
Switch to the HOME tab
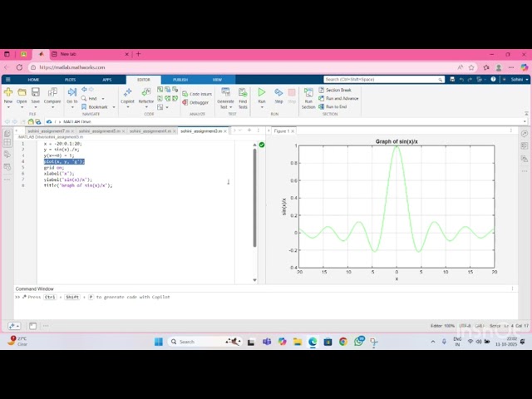click(x=33, y=80)
